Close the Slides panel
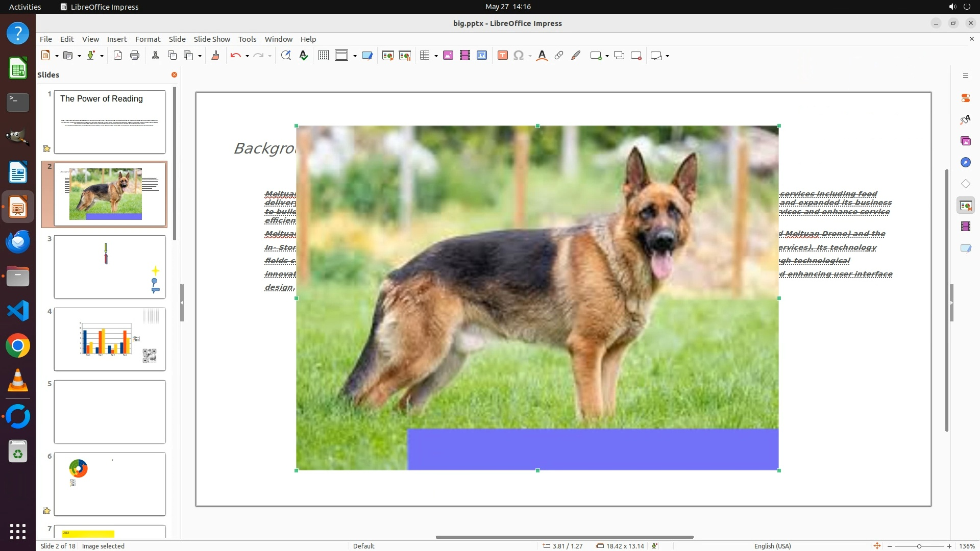 tap(174, 74)
